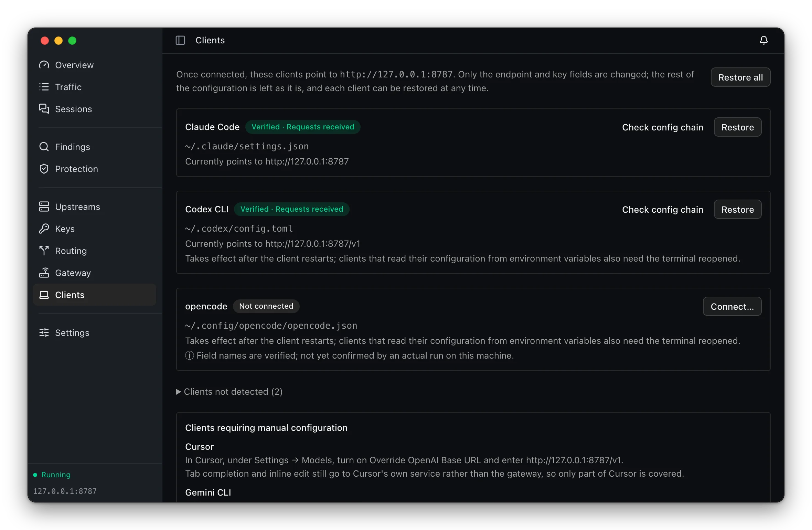Click the Restore all button
The width and height of the screenshot is (812, 530).
point(740,77)
